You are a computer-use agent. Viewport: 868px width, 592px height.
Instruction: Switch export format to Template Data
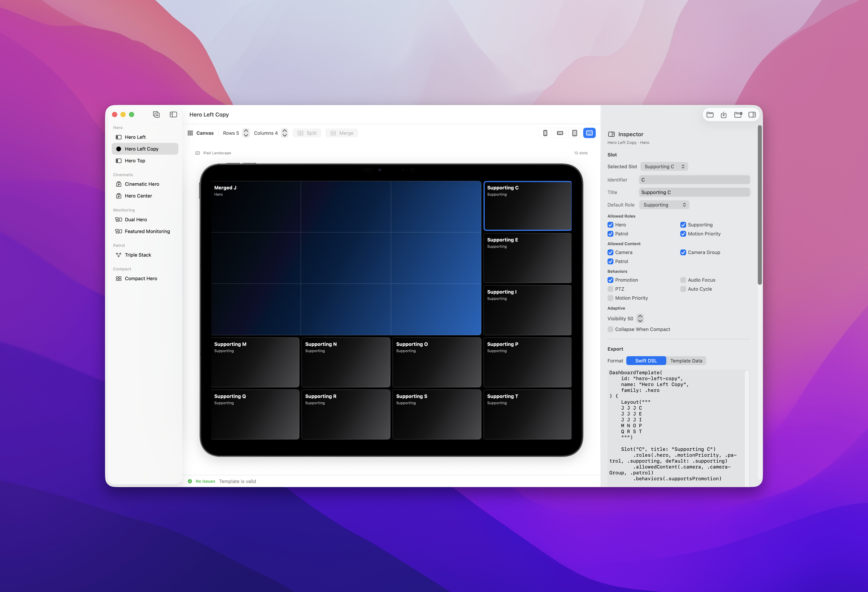tap(686, 361)
